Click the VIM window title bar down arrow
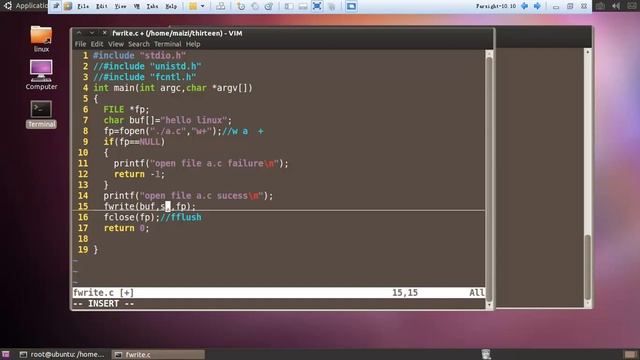The width and height of the screenshot is (640, 360). [x=92, y=33]
